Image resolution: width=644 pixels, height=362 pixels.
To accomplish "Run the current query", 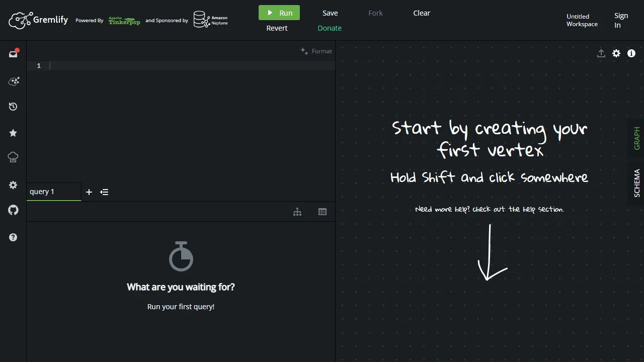I will coord(279,13).
